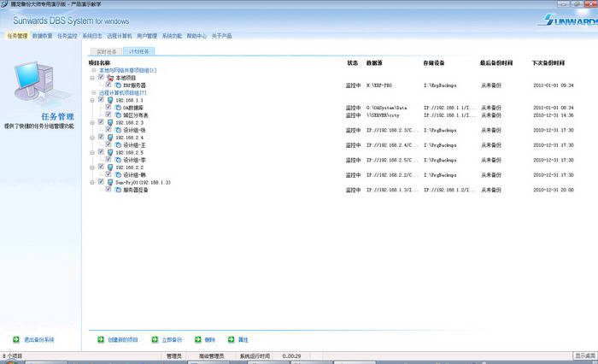This screenshot has height=364, width=598.
Task: Click the green arrow beside 创建新的项目
Action: tap(101, 339)
